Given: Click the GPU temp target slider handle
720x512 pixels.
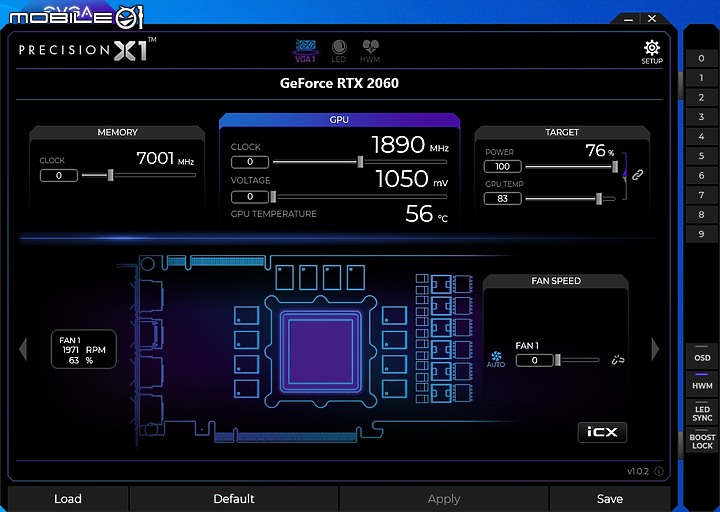Looking at the screenshot, I should 599,199.
